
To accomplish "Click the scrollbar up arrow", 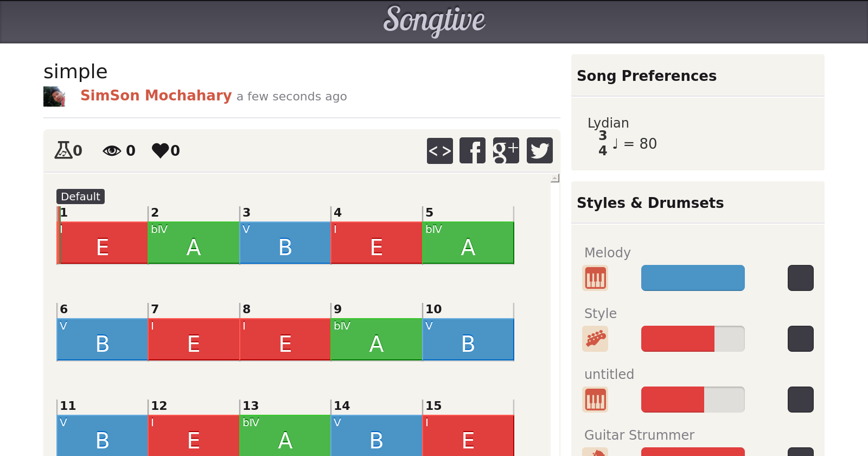I will 554,178.
